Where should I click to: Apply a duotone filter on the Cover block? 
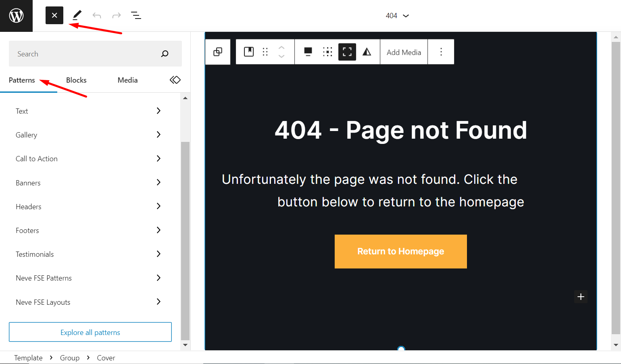[367, 52]
